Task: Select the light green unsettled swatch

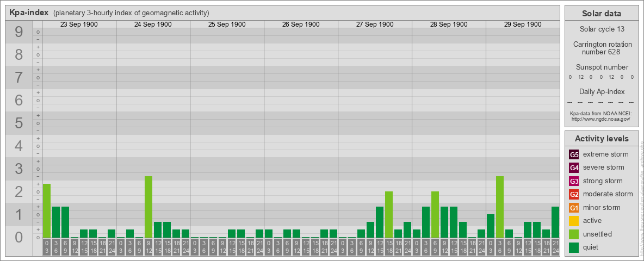Action: point(574,234)
